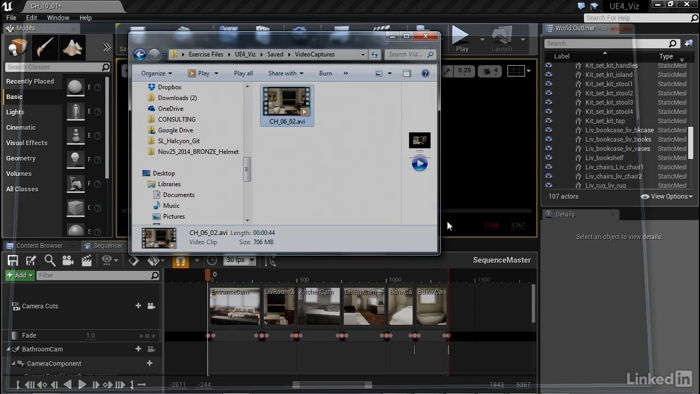
Task: Click the Play button in the main toolbar
Action: [x=462, y=39]
